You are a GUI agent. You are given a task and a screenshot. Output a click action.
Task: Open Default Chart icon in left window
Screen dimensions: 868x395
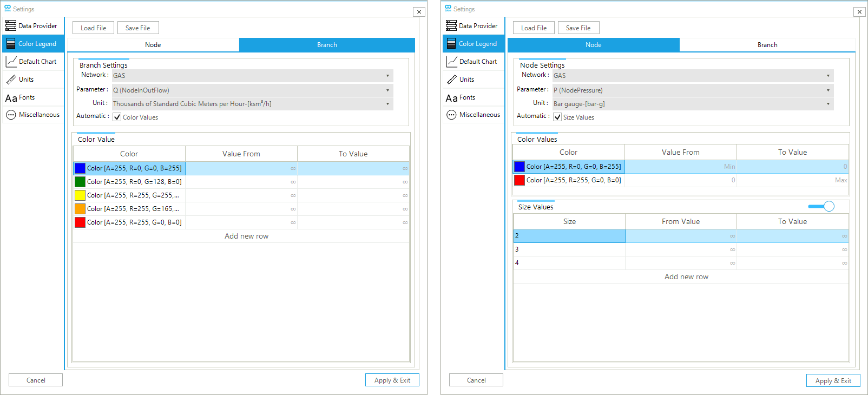(x=11, y=61)
